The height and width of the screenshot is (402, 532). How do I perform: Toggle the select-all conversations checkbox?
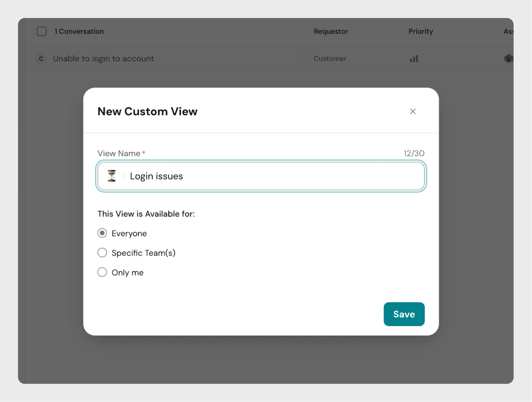point(42,31)
